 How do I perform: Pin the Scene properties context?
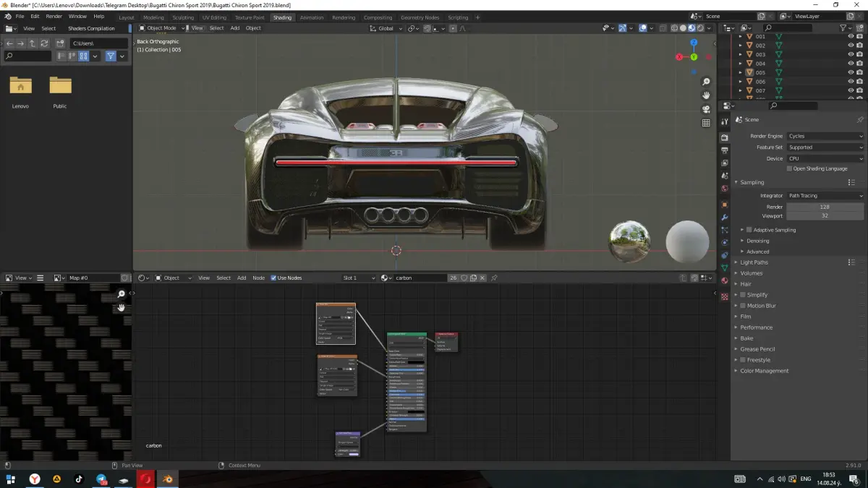860,119
